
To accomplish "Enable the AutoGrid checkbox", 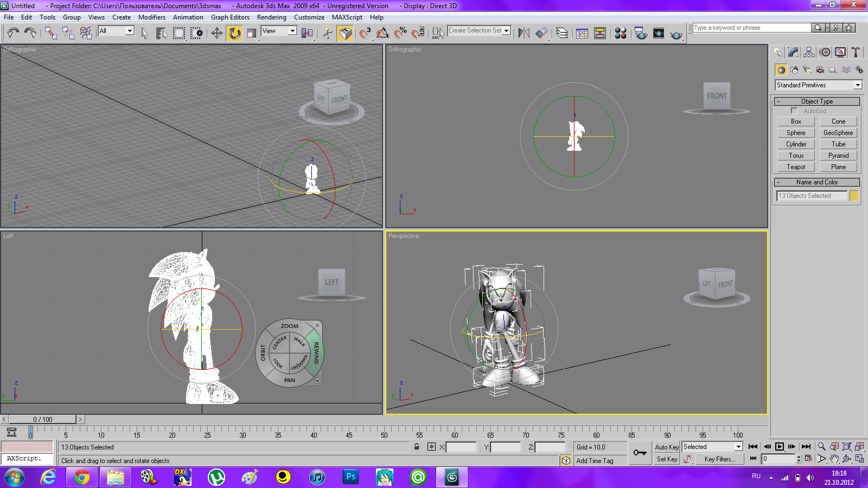I will 794,111.
